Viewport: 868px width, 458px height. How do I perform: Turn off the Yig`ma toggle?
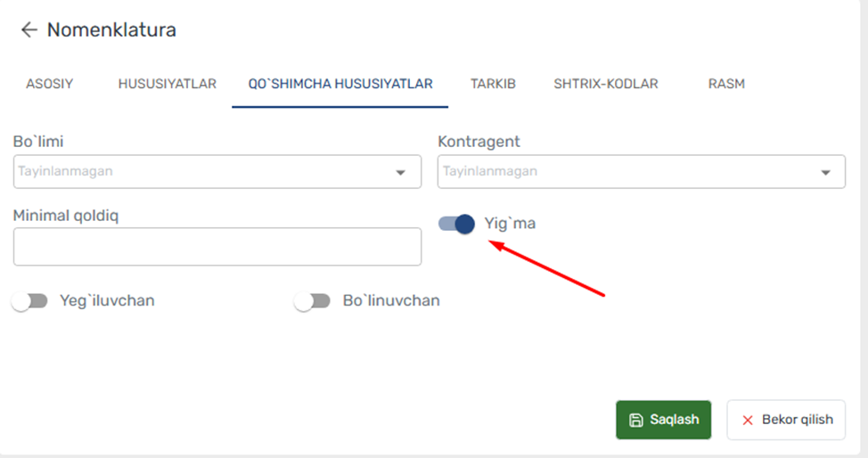pos(456,224)
